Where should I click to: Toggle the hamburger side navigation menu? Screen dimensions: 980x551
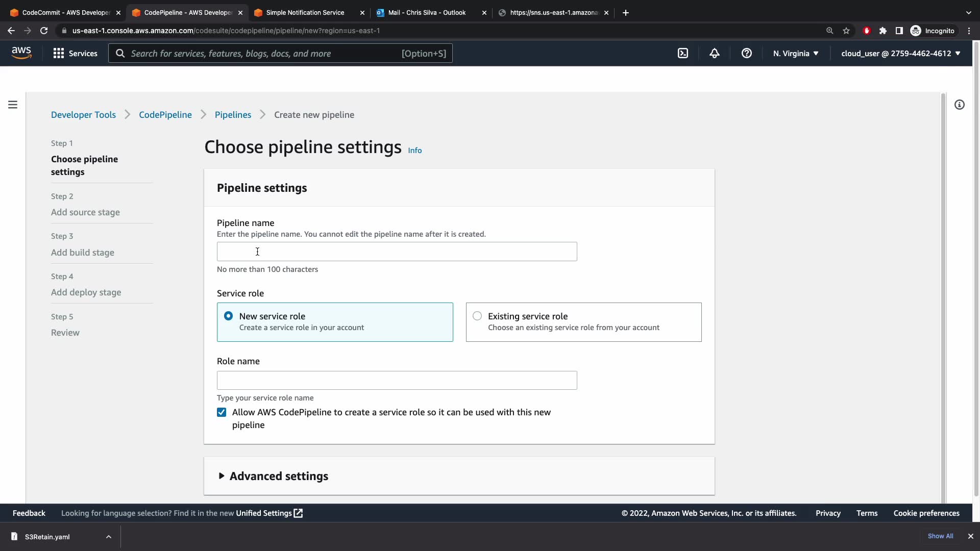(13, 105)
